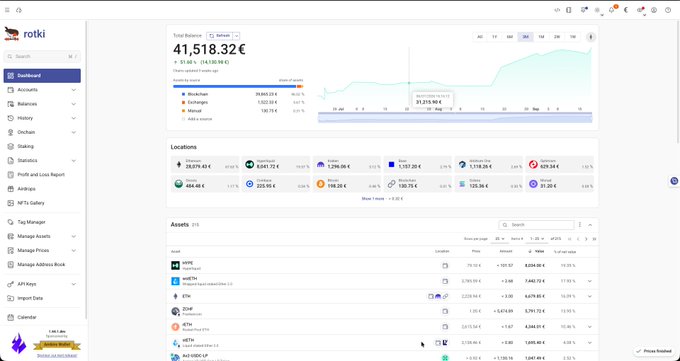
Task: Select the 1Y chart timeframe
Action: tap(494, 37)
